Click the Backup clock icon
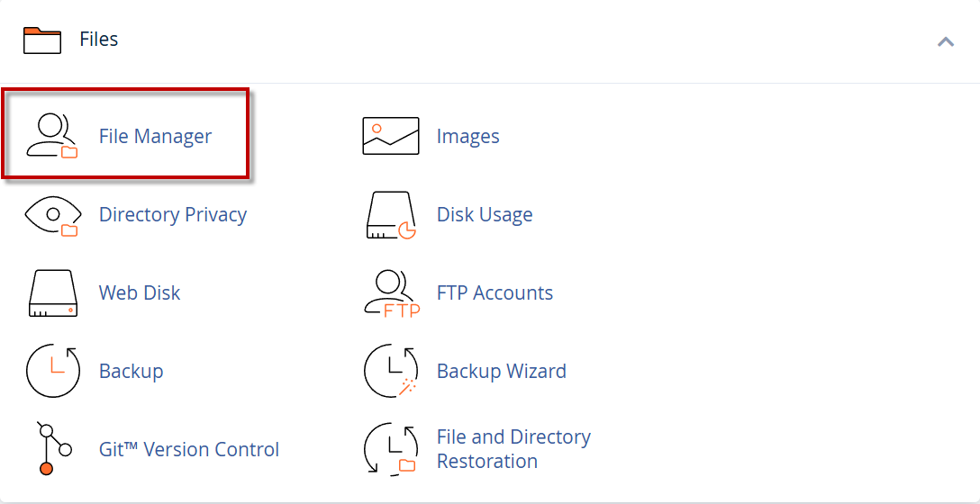 [54, 371]
